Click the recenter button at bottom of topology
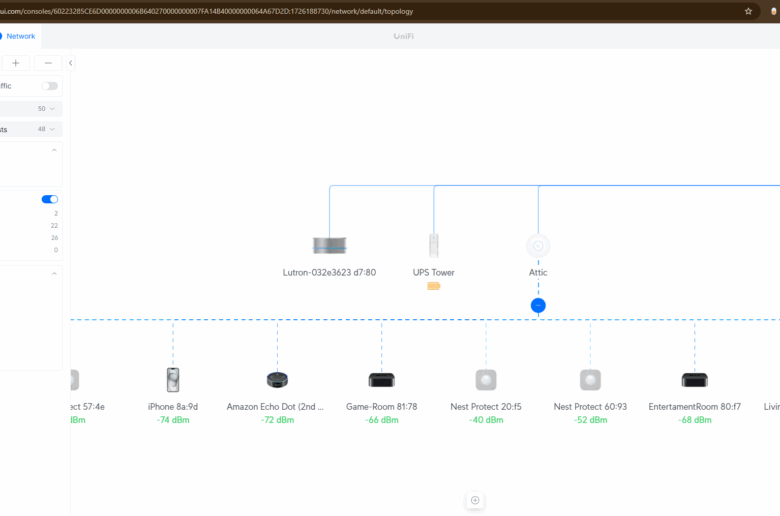Screen dimensions: 780x516 coord(475,500)
